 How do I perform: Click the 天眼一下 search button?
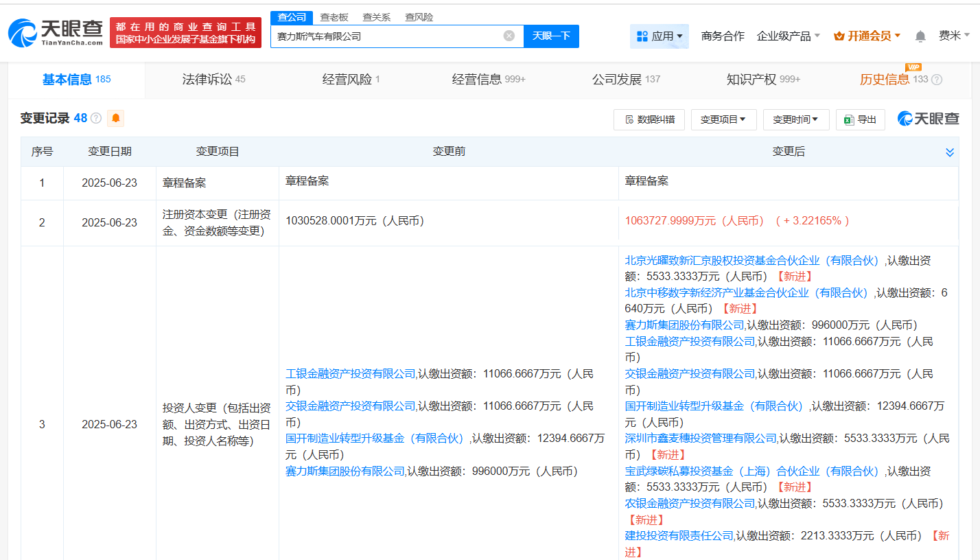[x=551, y=36]
